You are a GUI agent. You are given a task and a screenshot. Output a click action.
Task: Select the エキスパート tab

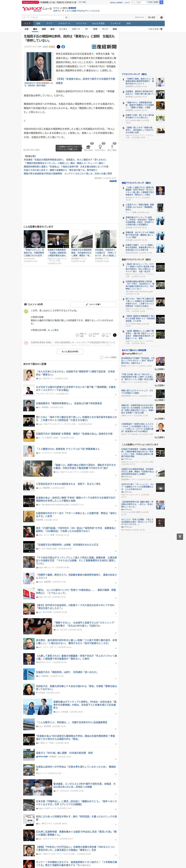[64, 24]
